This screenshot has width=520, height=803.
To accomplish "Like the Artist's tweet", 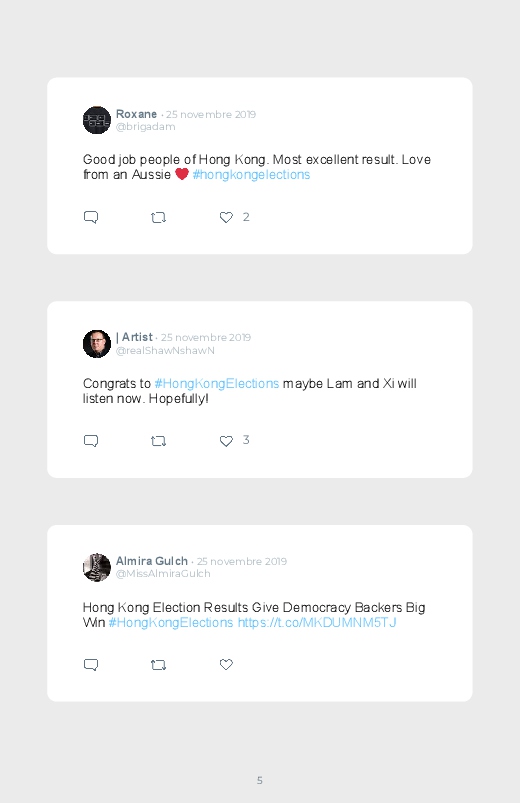I will coord(226,440).
